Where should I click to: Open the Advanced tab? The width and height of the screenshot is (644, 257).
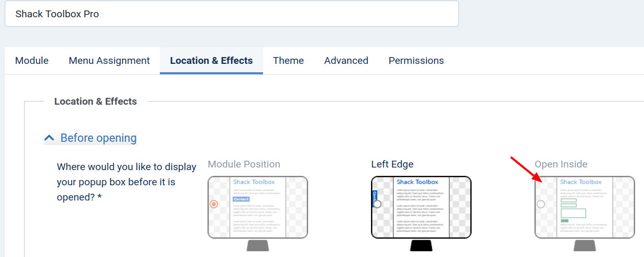click(x=346, y=61)
